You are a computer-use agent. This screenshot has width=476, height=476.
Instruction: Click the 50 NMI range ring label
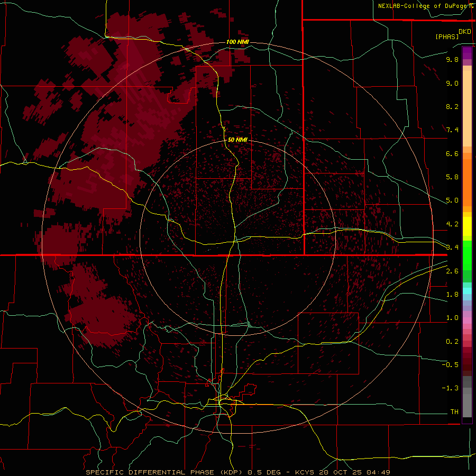pyautogui.click(x=237, y=140)
